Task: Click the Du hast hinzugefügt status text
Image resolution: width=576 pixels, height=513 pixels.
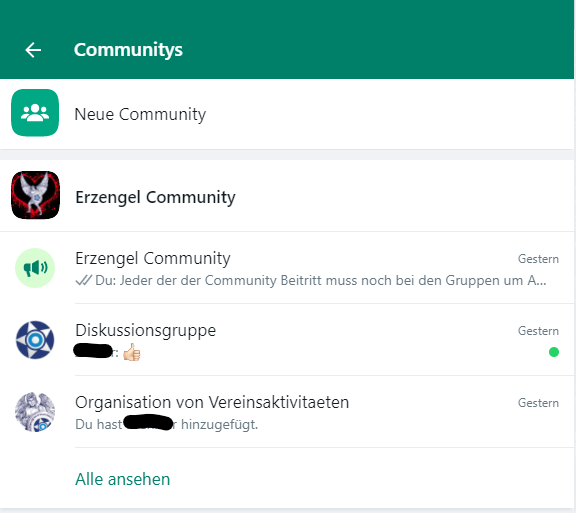Action: [167, 424]
